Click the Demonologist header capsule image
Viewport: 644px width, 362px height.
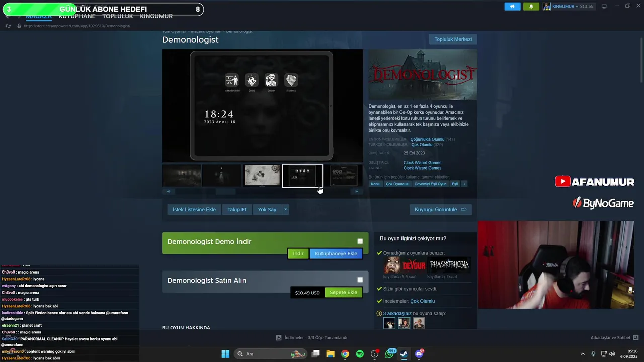(x=423, y=74)
